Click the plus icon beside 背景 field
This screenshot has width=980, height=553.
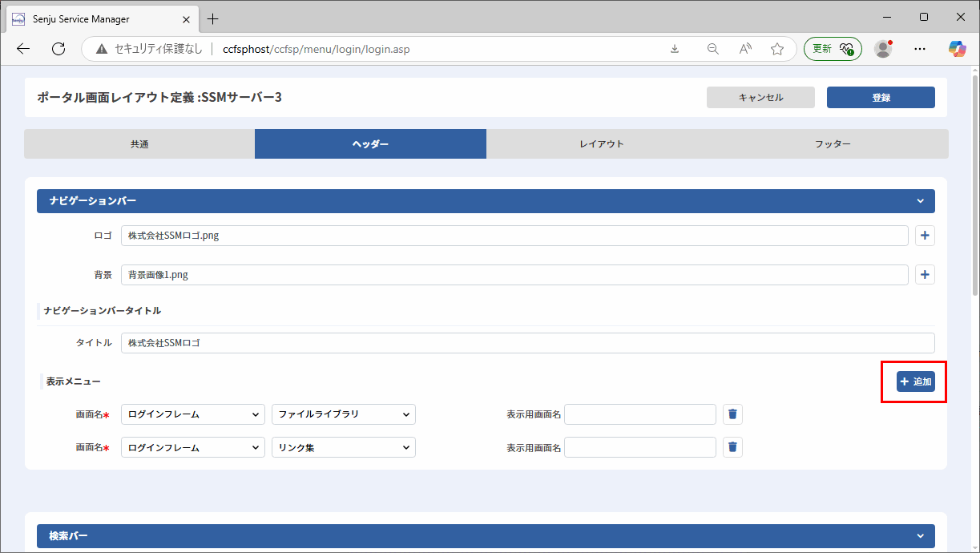coord(925,275)
